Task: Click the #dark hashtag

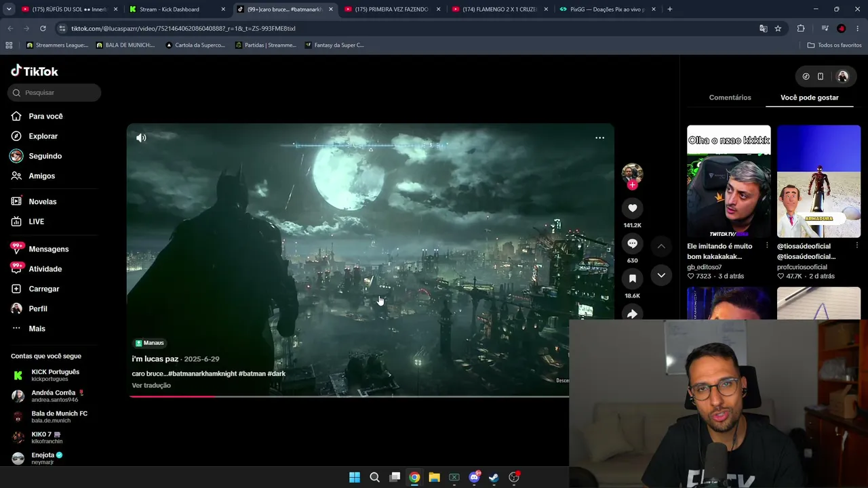Action: pyautogui.click(x=277, y=373)
